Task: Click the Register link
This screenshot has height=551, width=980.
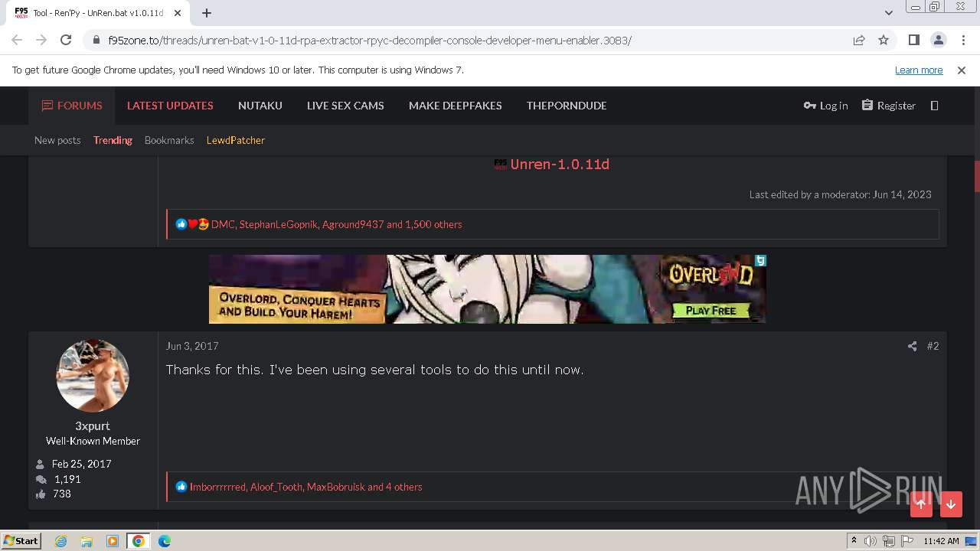Action: tap(889, 106)
